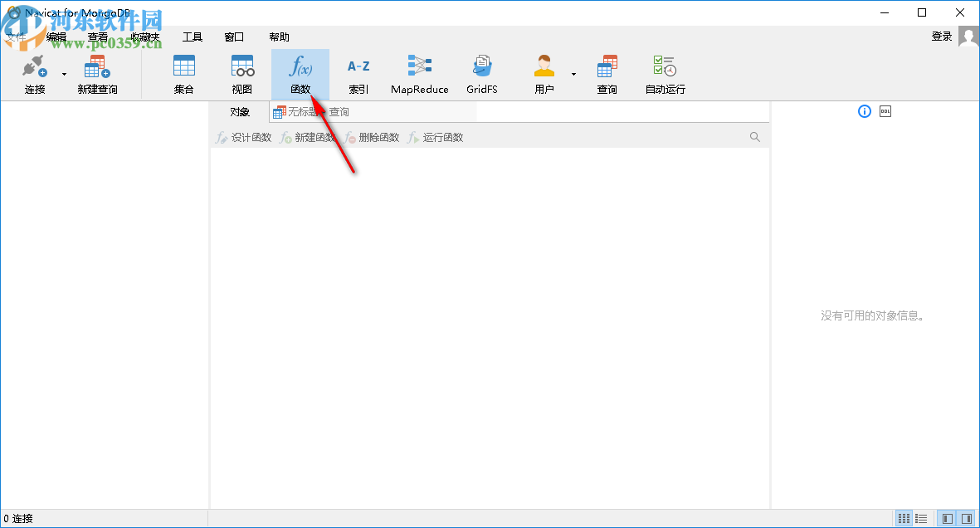The height and width of the screenshot is (528, 980).
Task: Click the Connection (连接) plug icon
Action: point(35,67)
